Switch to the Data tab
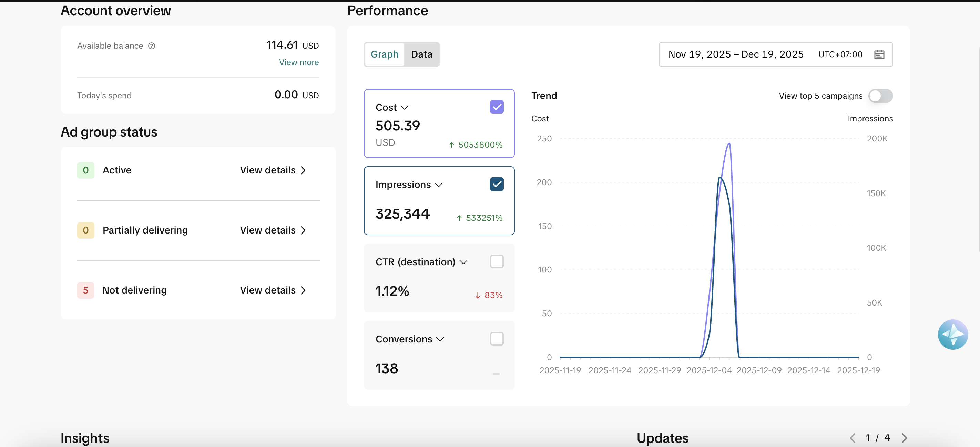Screen dimensions: 980x447 421,54
